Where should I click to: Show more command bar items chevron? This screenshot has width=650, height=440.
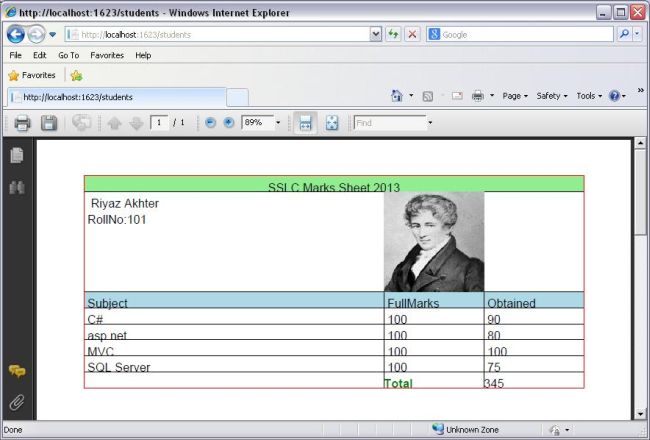[x=640, y=90]
